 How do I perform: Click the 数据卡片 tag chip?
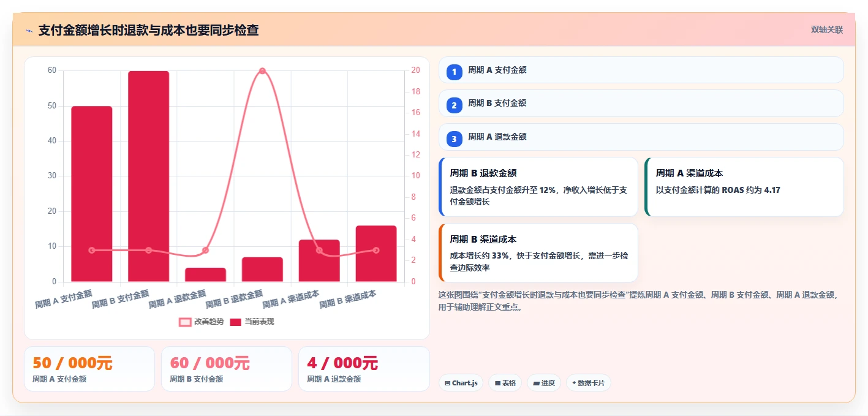(589, 383)
